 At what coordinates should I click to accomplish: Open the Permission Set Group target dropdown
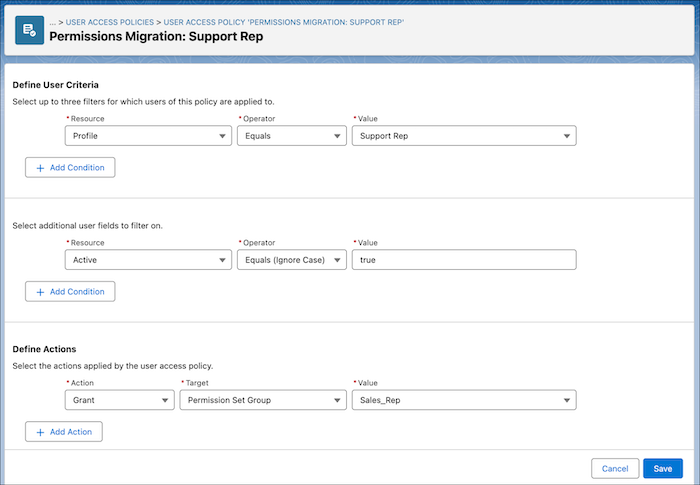[263, 400]
